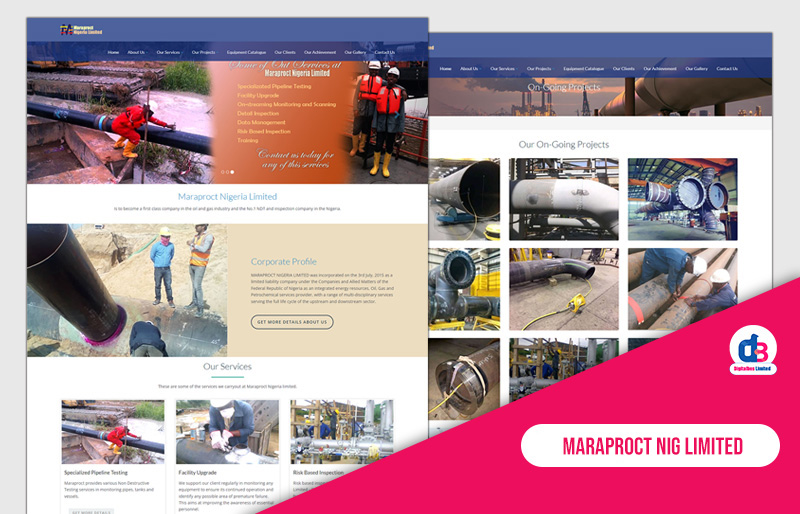Click the hero banner services slide
The height and width of the screenshot is (514, 800).
click(x=228, y=123)
